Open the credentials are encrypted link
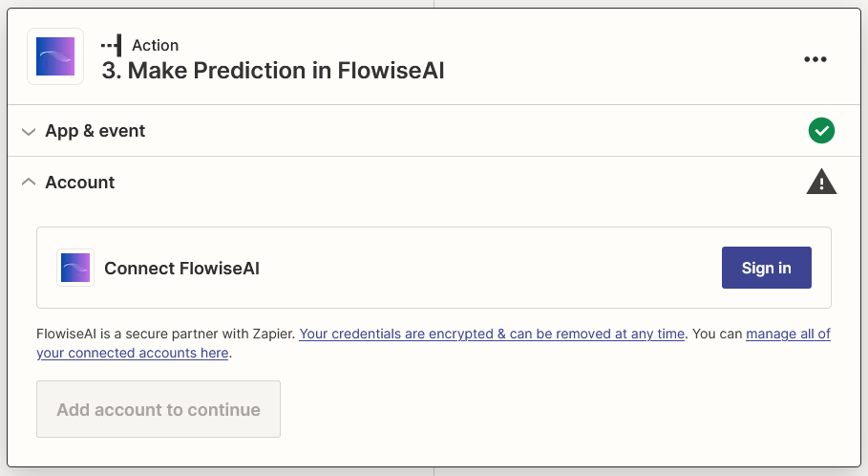 click(492, 334)
